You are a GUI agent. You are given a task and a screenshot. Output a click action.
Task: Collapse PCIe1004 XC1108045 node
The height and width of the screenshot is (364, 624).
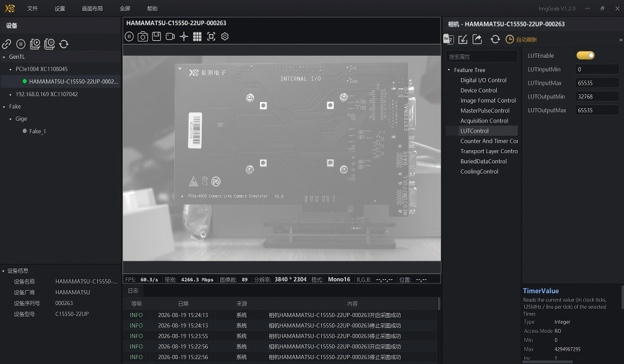10,69
